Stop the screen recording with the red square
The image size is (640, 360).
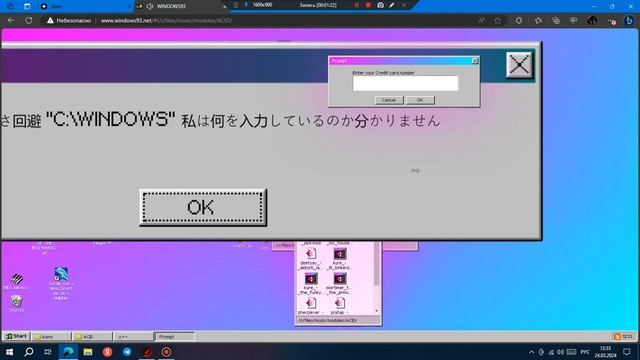click(x=368, y=5)
